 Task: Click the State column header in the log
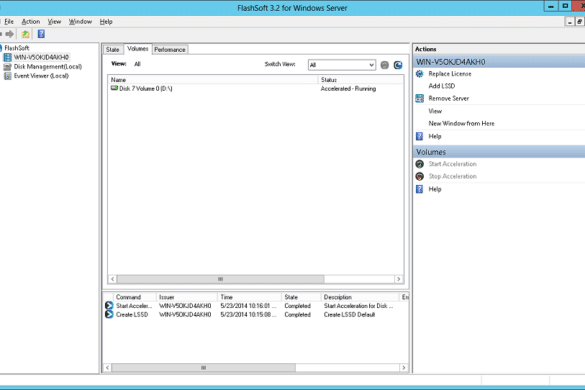(x=301, y=297)
